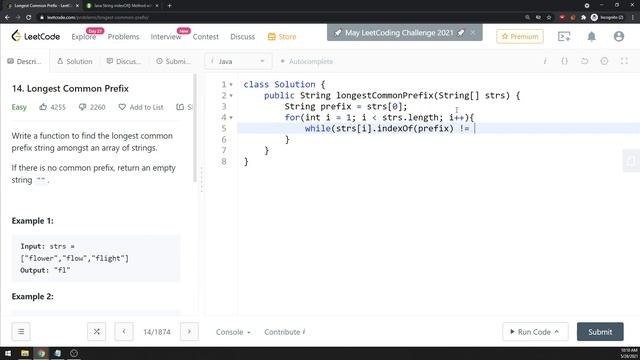Dismiss the LeetCoding Challenge banner
640x360 pixels.
click(x=473, y=32)
